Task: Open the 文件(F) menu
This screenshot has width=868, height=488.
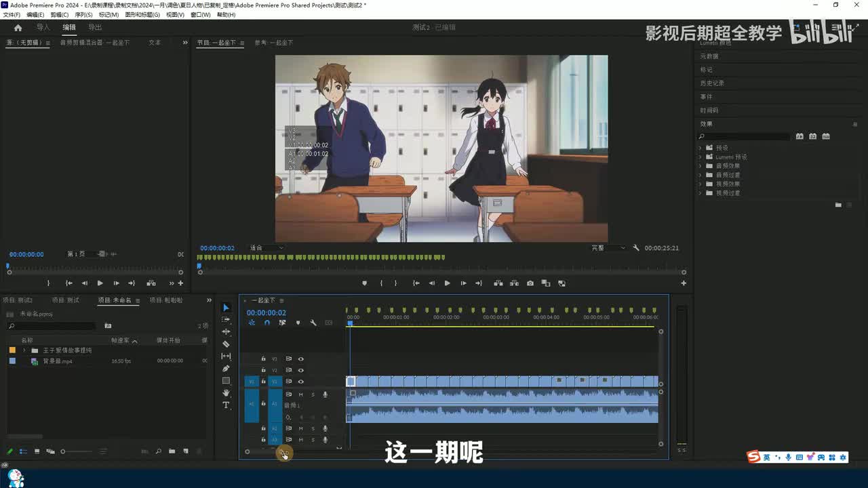Action: click(12, 15)
